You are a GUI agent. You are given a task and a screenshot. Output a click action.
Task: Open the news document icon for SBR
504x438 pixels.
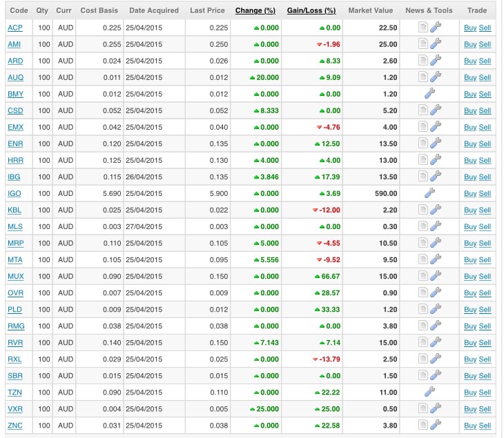click(423, 375)
